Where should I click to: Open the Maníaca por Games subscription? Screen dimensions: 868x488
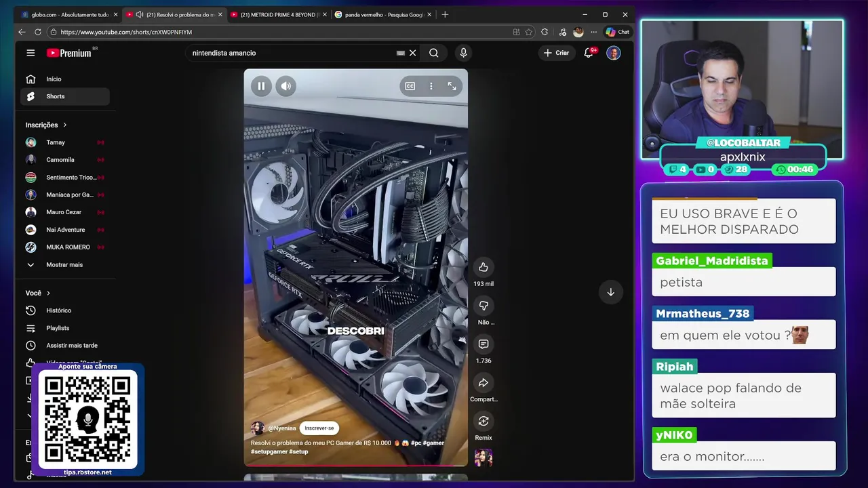(65, 195)
